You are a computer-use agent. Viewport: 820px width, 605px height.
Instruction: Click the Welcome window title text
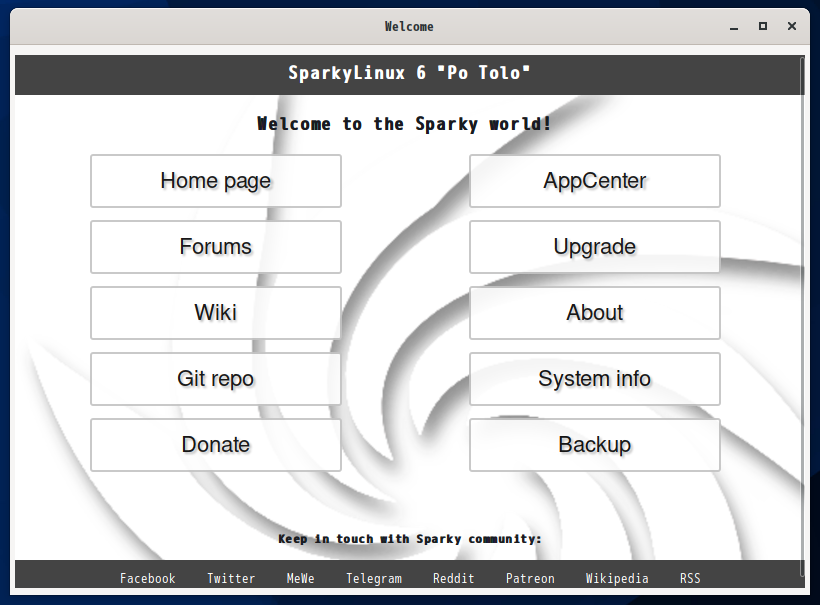tap(409, 27)
